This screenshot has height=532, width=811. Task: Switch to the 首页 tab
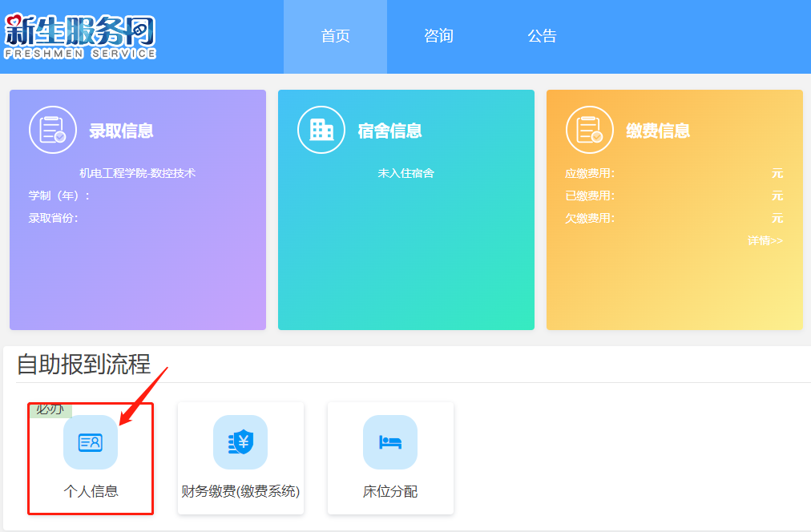335,36
